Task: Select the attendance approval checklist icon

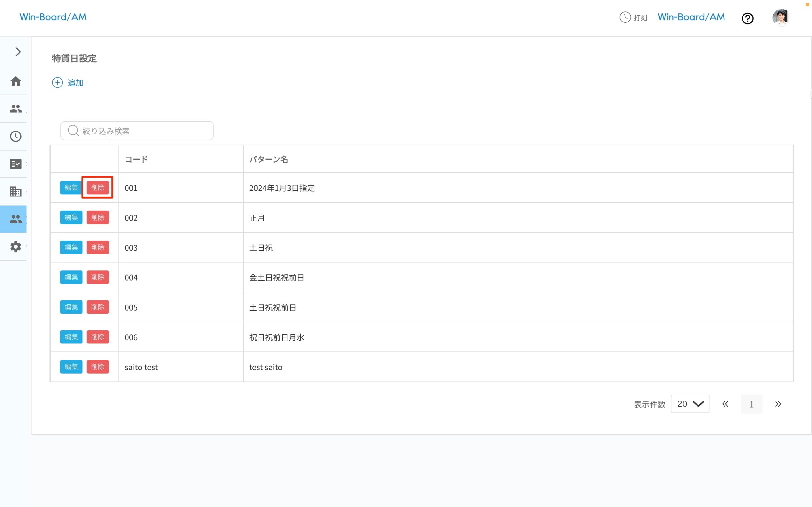Action: (15, 164)
